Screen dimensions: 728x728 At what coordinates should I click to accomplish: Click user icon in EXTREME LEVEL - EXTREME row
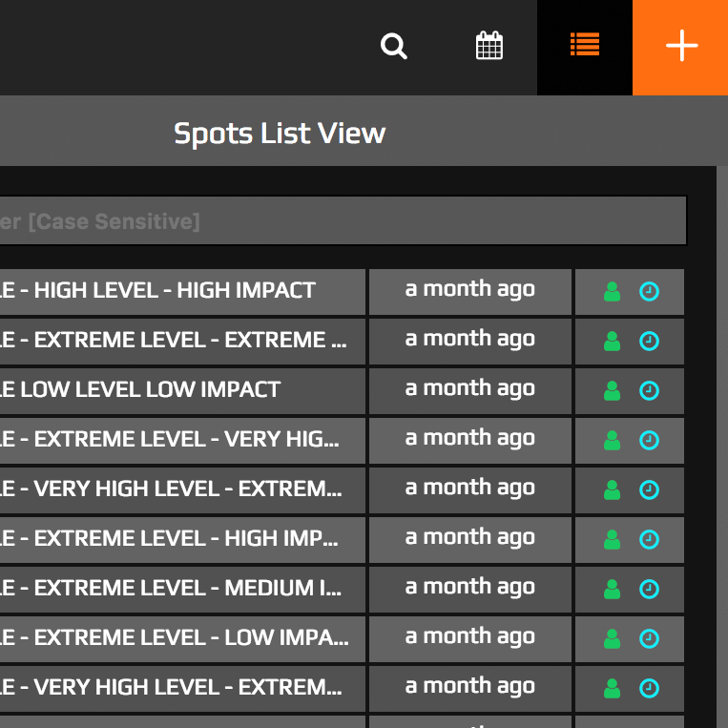coord(612,342)
